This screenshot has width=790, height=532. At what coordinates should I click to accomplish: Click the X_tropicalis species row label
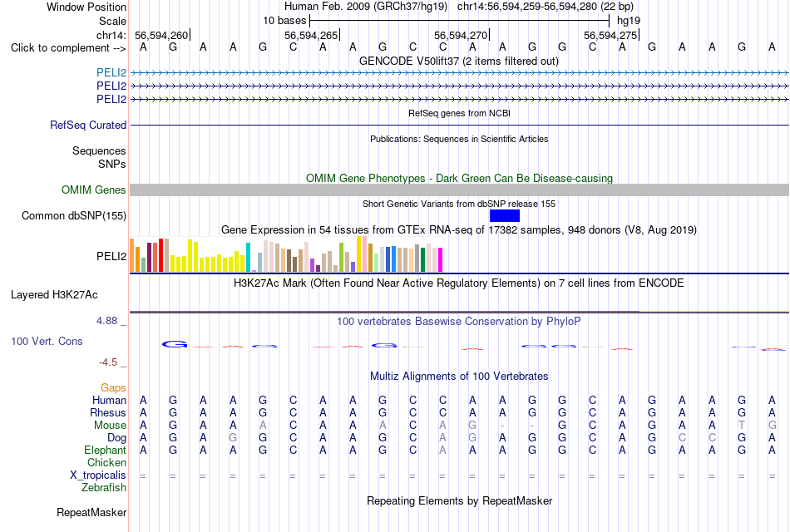coord(98,475)
